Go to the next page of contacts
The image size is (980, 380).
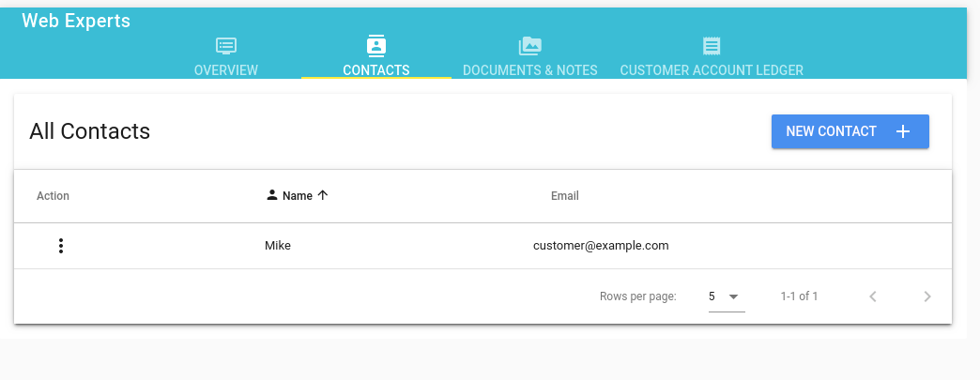[x=927, y=296]
